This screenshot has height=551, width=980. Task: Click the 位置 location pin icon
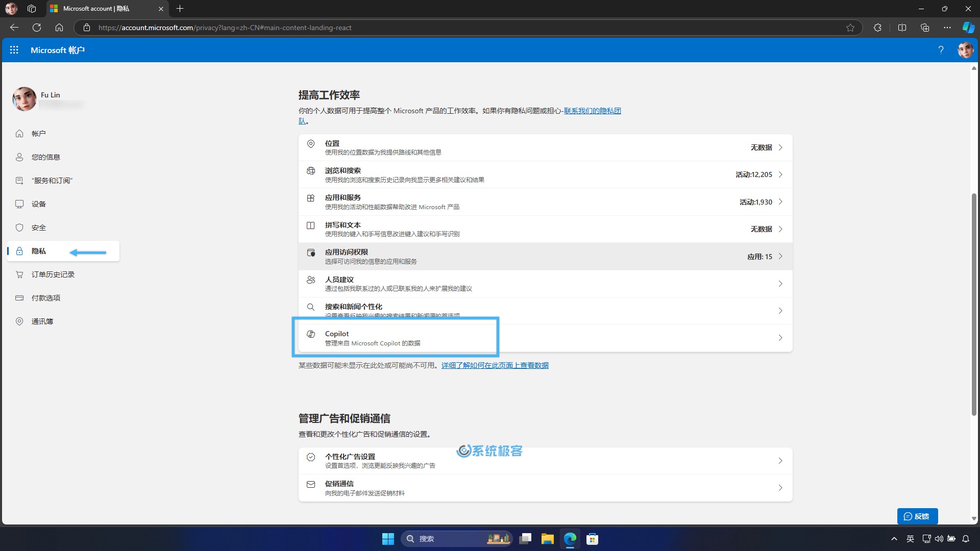tap(311, 144)
